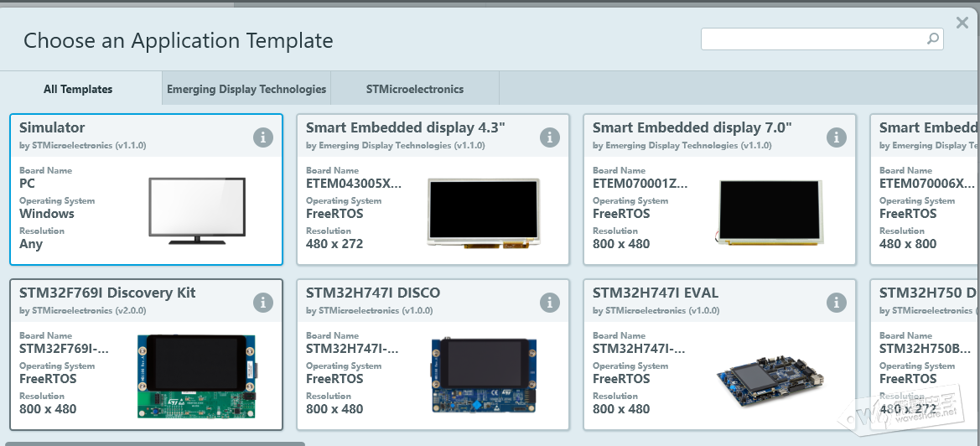Select the 4.3" display panel image

[x=483, y=212]
